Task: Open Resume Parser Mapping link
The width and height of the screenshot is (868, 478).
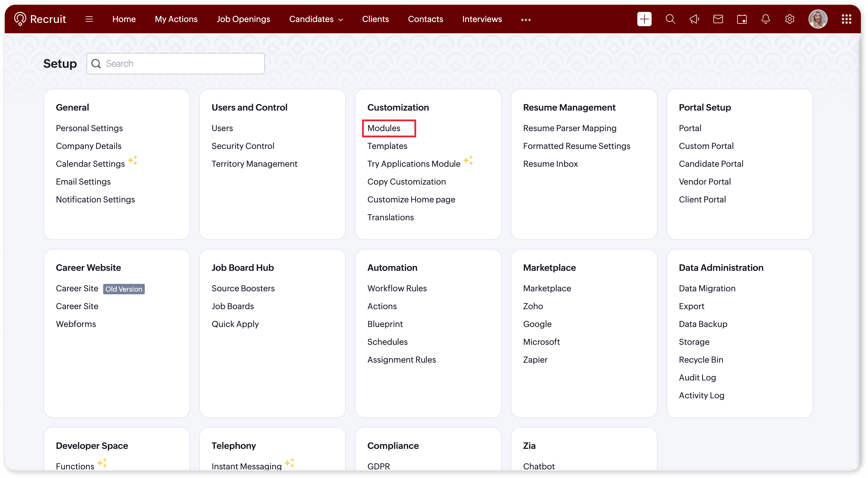Action: point(570,128)
